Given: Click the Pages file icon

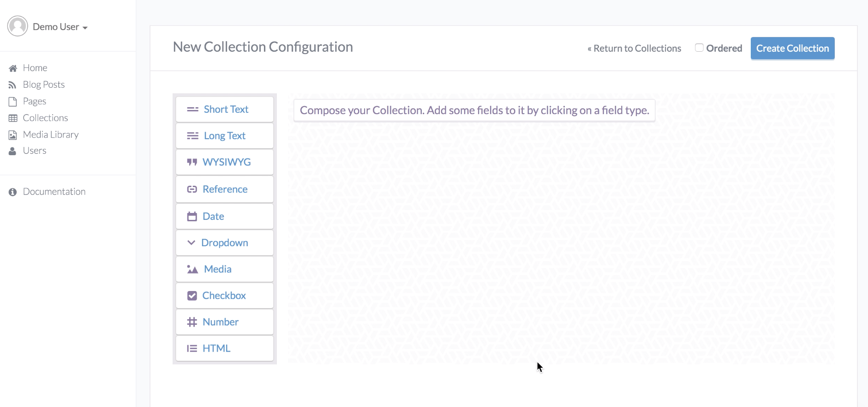Looking at the screenshot, I should [x=13, y=102].
